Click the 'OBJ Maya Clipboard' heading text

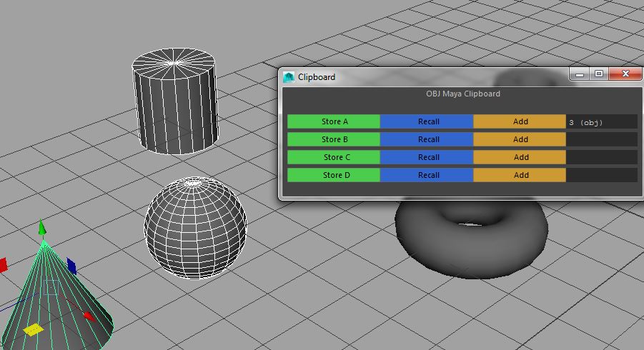pos(463,94)
